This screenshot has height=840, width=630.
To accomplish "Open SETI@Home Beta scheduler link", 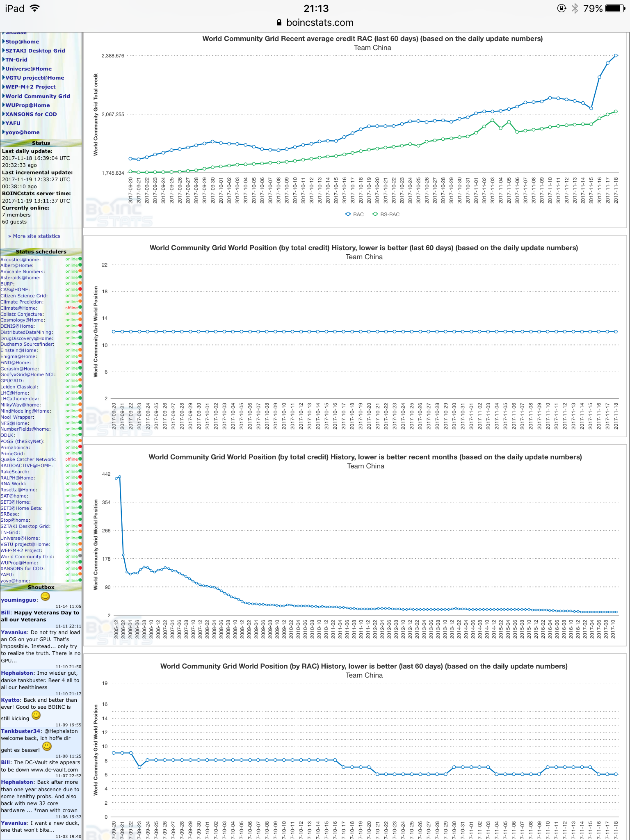I will (x=21, y=508).
